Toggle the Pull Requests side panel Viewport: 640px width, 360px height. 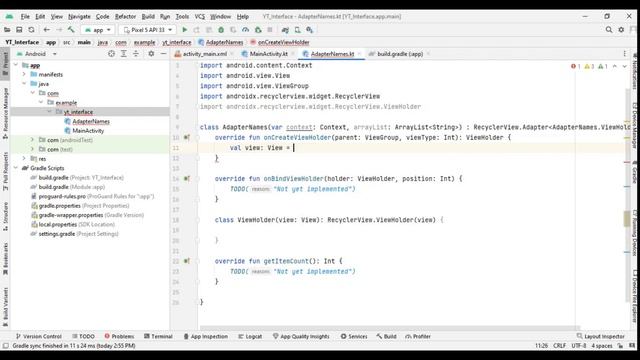(x=5, y=171)
